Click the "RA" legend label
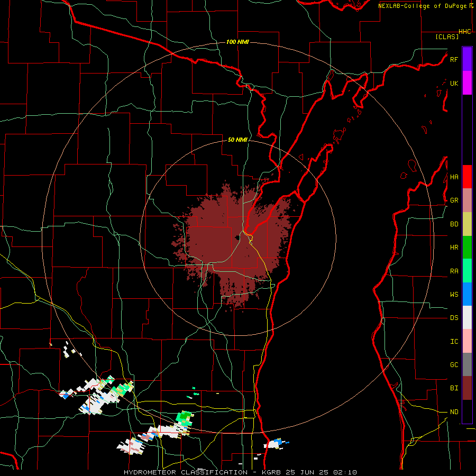Image resolution: width=476 pixels, height=476 pixels. click(454, 271)
